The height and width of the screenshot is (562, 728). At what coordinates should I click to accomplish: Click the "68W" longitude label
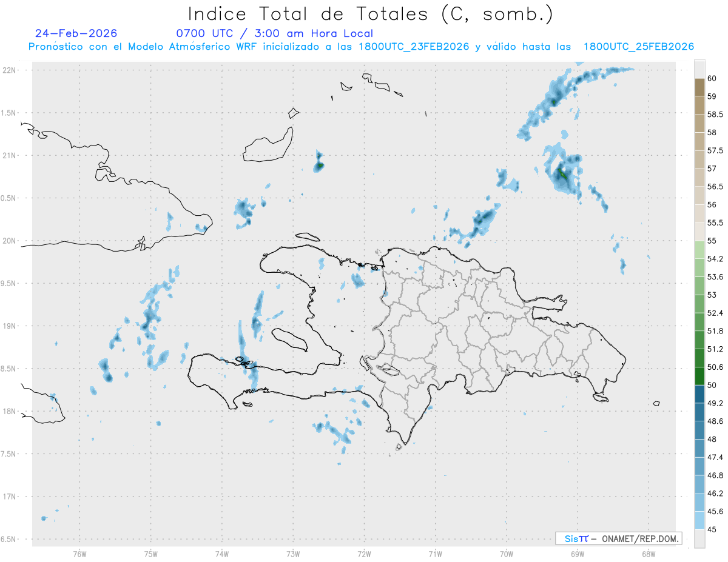click(x=649, y=554)
